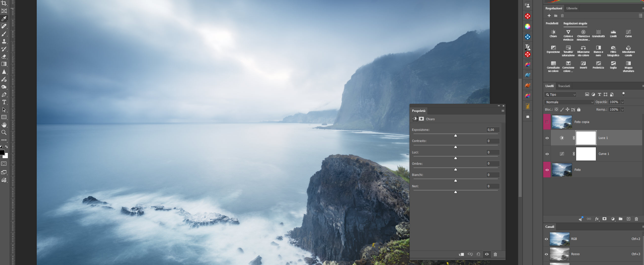Add a Curve adjustment from Regolazioni panel
The height and width of the screenshot is (265, 644).
[x=628, y=34]
